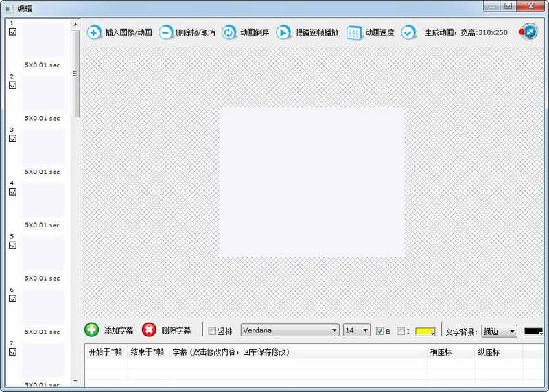Click the 横座标 column header
549x392 pixels.
[451, 352]
